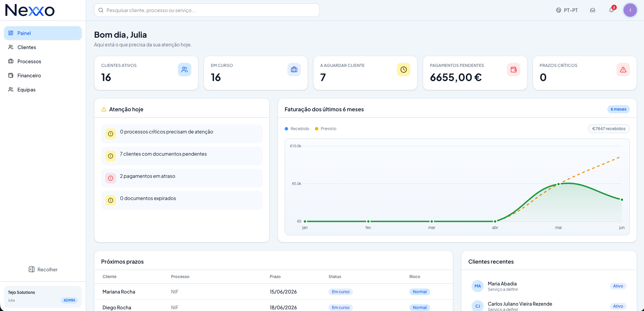
Task: Click the Clientes Ativos people icon
Action: point(185,70)
